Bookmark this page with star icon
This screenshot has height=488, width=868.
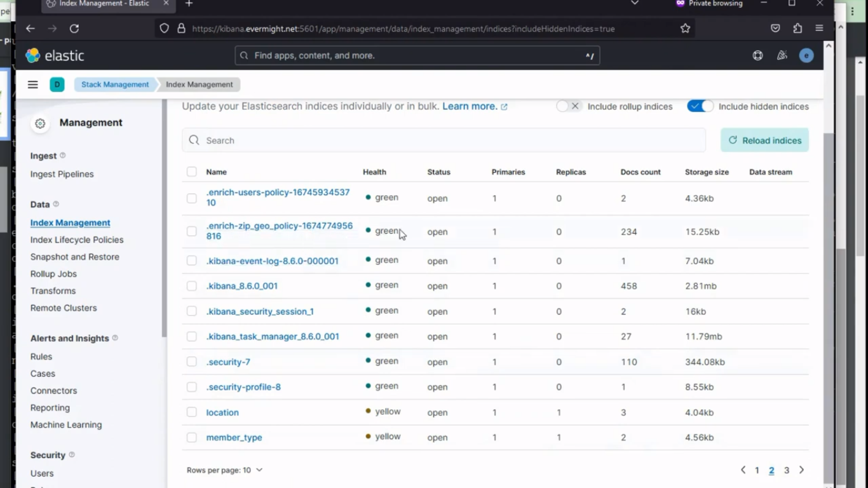coord(685,29)
